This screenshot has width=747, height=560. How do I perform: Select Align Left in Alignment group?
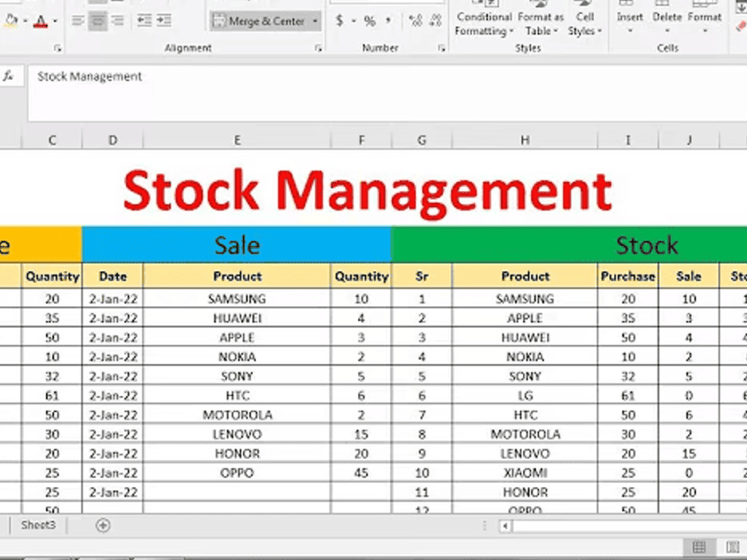click(78, 20)
